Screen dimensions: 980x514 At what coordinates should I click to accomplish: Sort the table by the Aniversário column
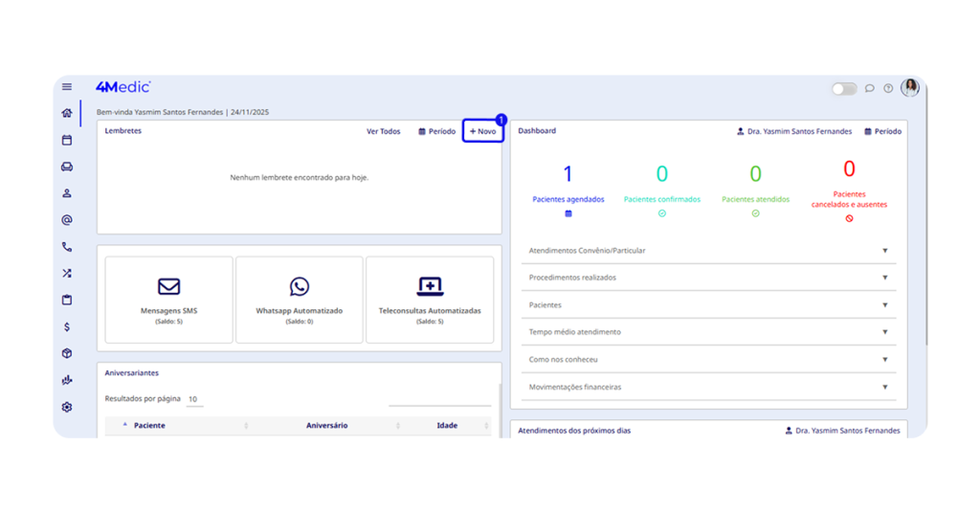coord(326,425)
